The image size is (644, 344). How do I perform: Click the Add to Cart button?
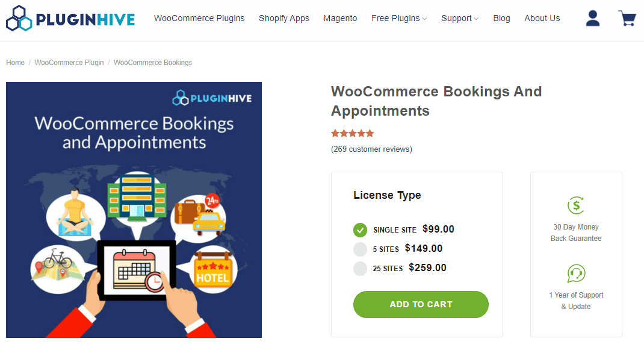click(x=421, y=305)
